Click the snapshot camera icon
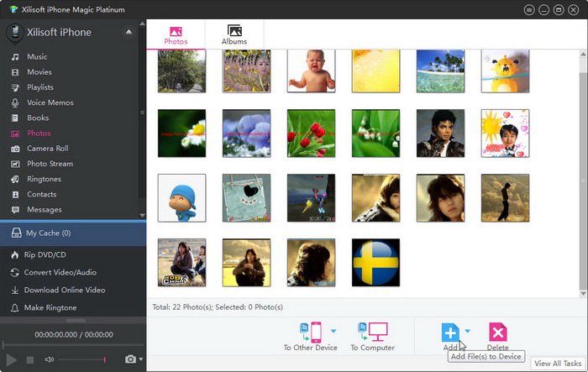 [x=130, y=359]
